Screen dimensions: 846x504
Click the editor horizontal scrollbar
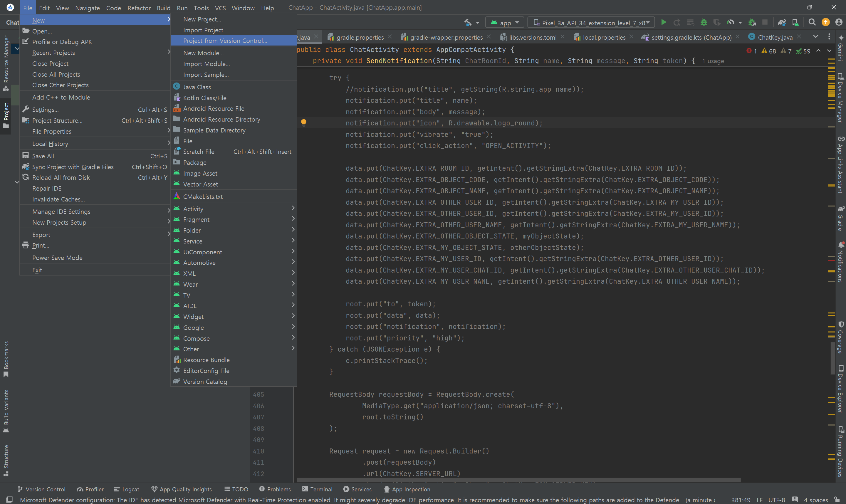518,480
